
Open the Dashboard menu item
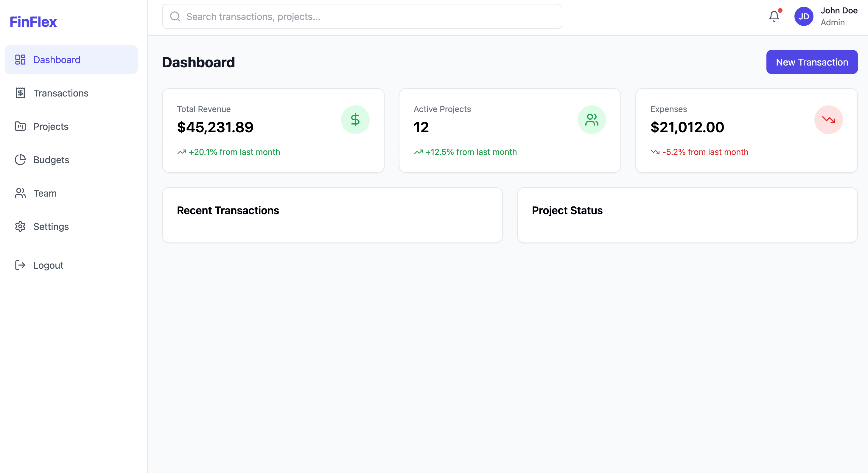click(71, 60)
